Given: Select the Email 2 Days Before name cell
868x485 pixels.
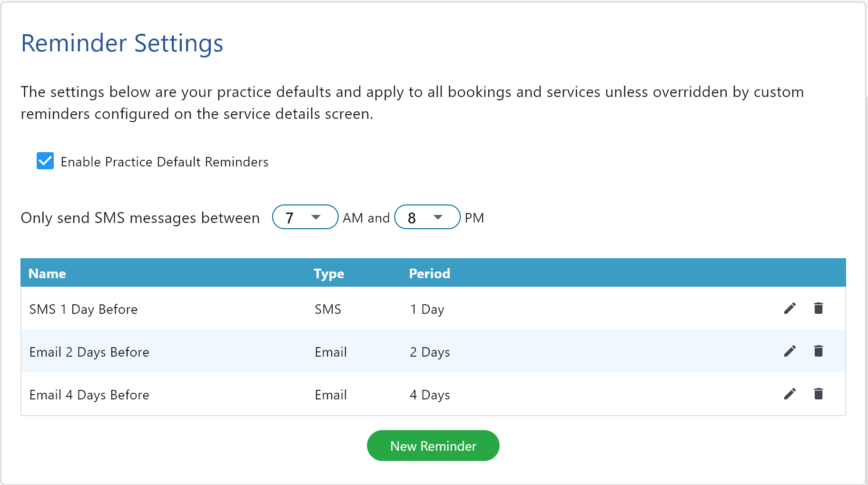Looking at the screenshot, I should (89, 352).
